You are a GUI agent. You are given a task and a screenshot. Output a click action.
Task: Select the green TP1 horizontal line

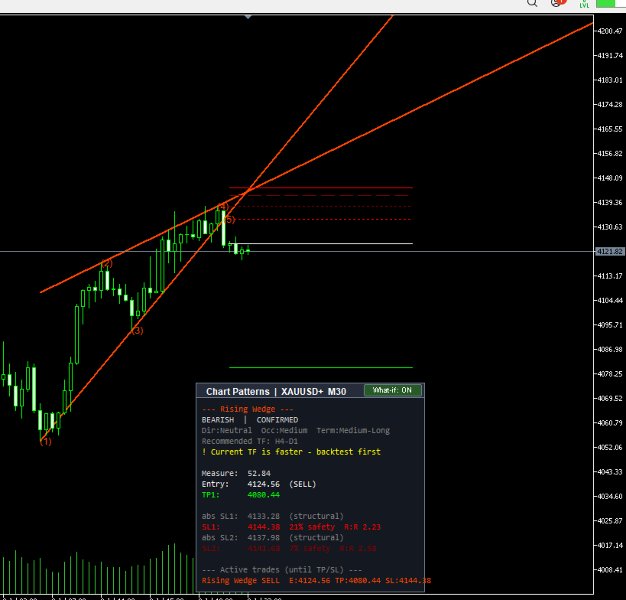pyautogui.click(x=321, y=367)
